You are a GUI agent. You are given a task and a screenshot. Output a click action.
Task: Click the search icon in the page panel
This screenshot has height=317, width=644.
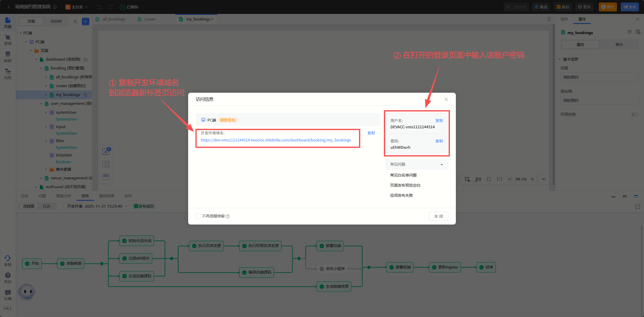(x=75, y=22)
